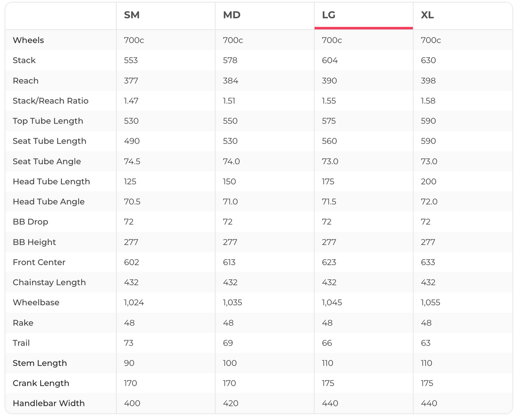Click the Top Tube Length label
The width and height of the screenshot is (519, 420).
(48, 121)
